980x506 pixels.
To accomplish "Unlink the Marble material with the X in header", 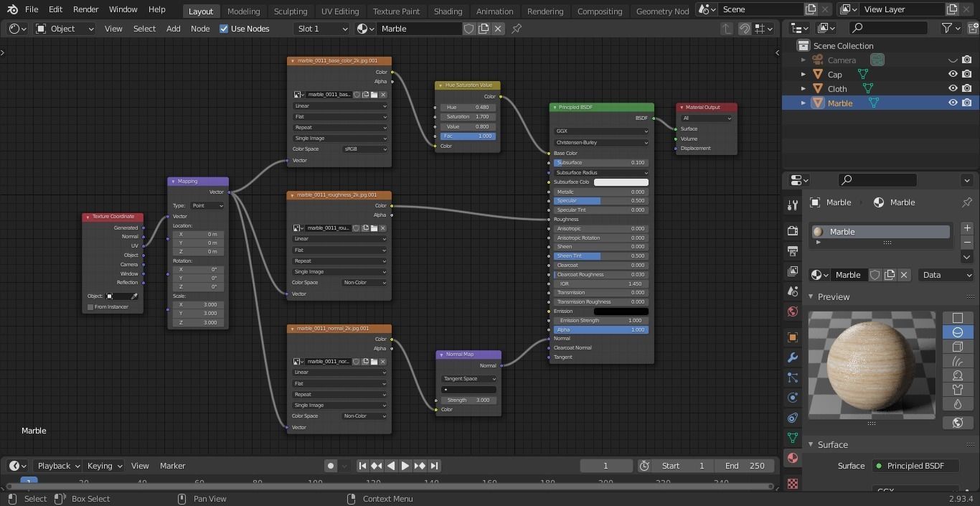I will (x=498, y=29).
